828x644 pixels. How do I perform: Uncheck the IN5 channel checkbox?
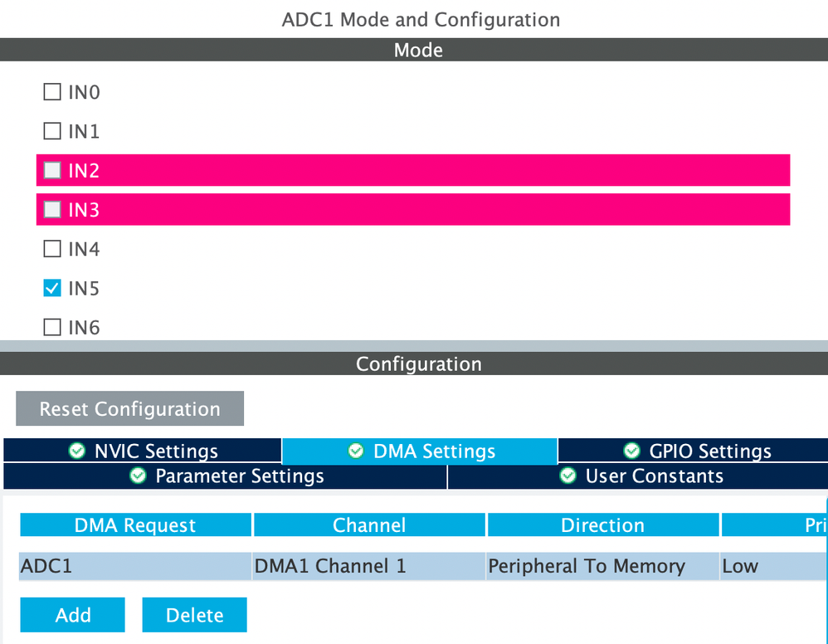(x=52, y=289)
